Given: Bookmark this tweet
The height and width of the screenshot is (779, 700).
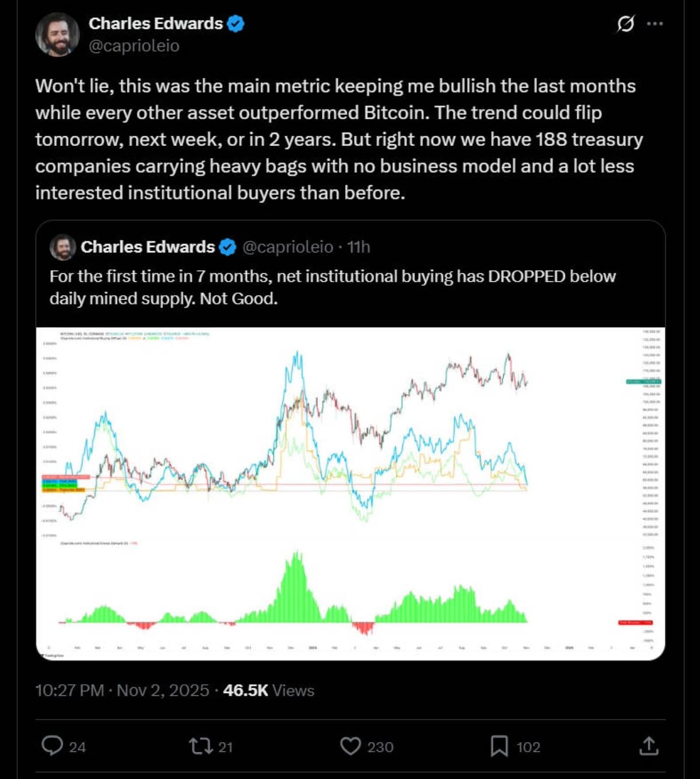Looking at the screenshot, I should (499, 746).
